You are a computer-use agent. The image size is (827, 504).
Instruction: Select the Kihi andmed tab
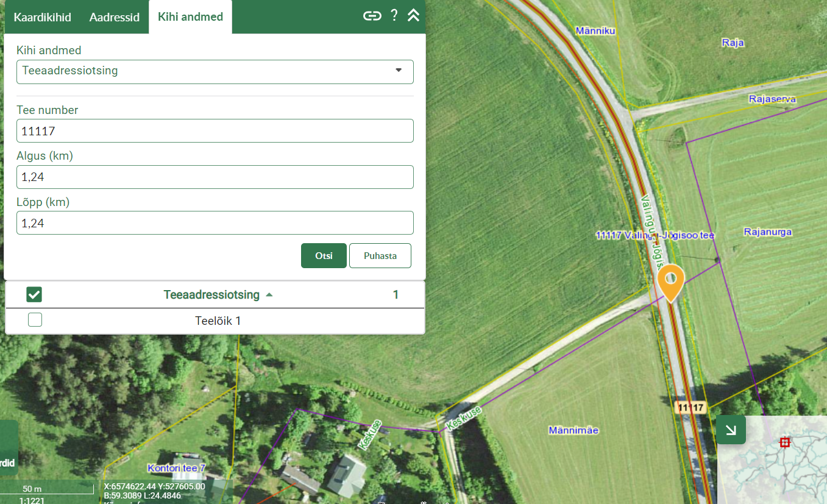190,17
